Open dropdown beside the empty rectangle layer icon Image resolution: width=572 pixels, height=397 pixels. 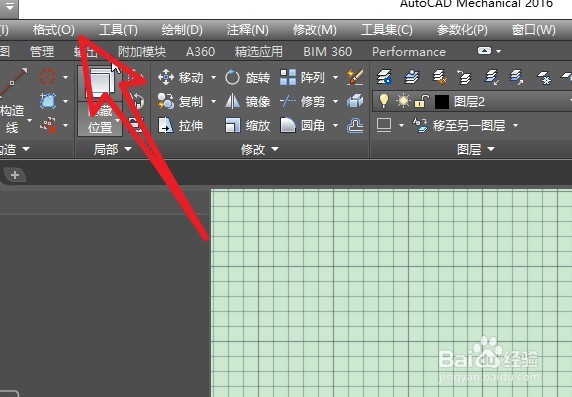pyautogui.click(x=402, y=126)
